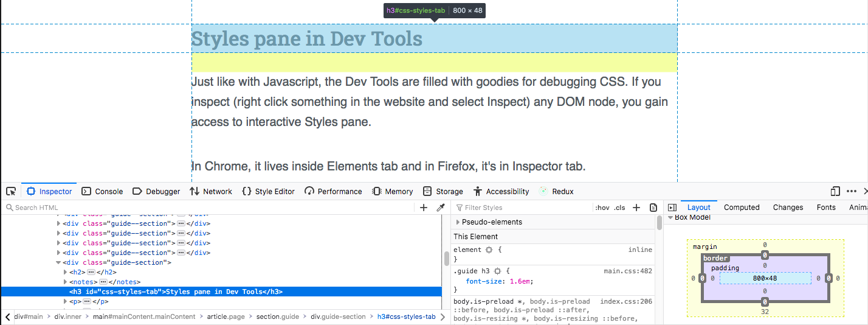Click the ellipsis badge inside notes node
868x325 pixels.
(103, 282)
